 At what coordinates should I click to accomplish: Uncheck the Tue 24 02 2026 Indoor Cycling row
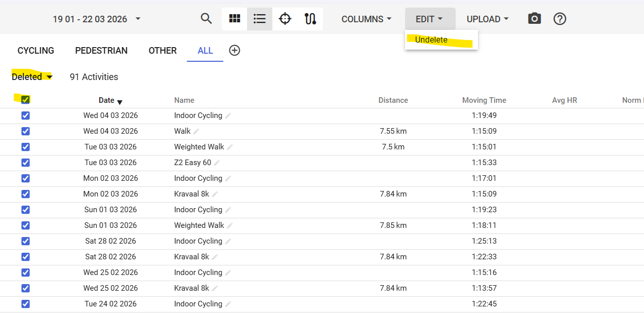pos(25,304)
